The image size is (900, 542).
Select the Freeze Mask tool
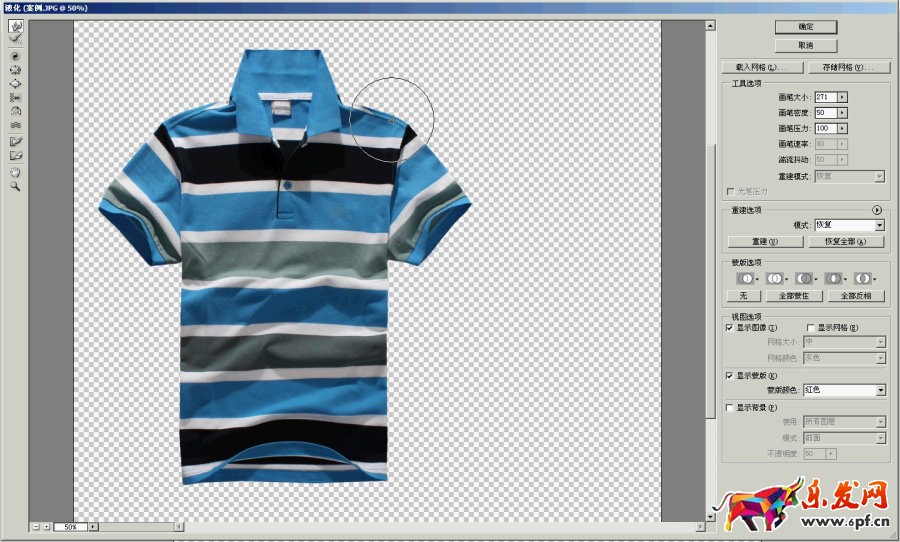point(16,141)
